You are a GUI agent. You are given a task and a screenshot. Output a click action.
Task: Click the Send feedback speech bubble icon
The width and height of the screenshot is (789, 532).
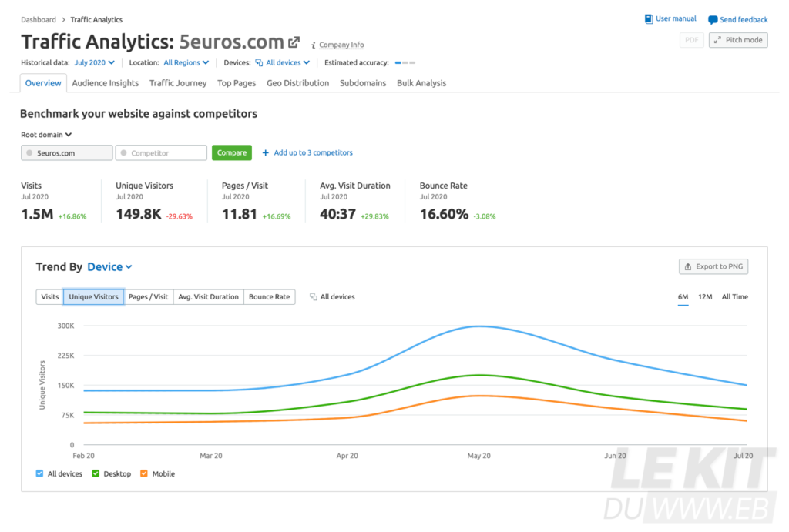point(713,20)
